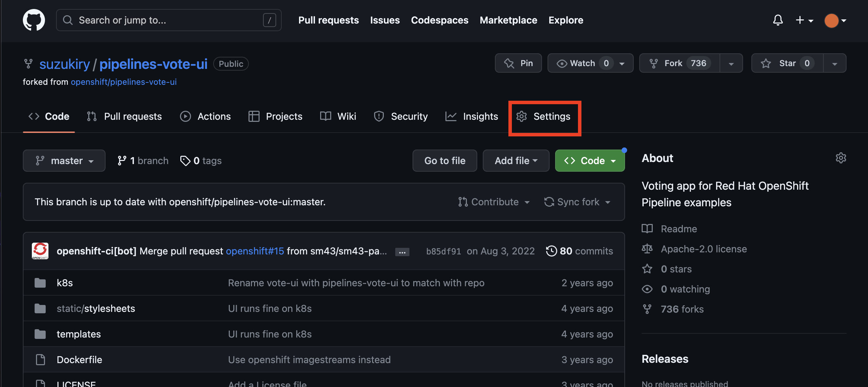Open Explore in top navigation
The image size is (868, 387).
pos(566,20)
